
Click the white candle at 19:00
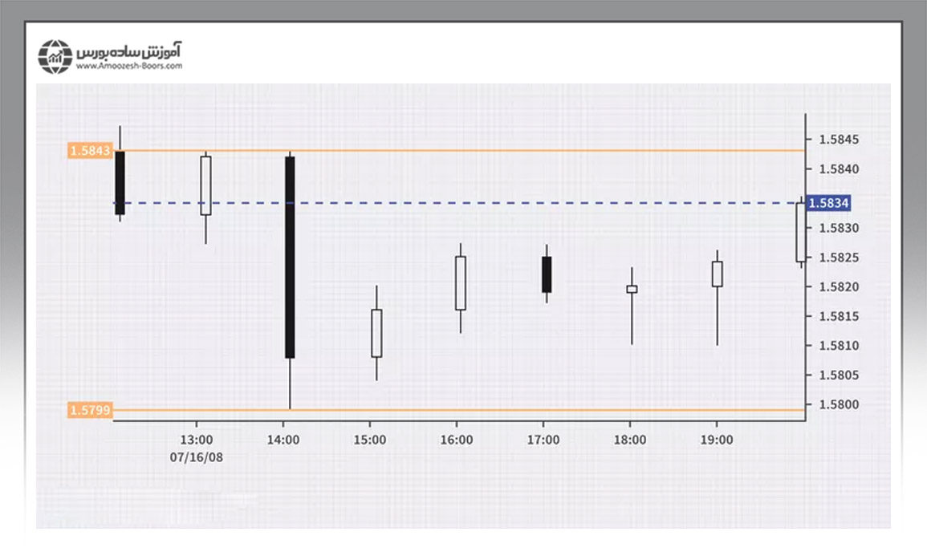[x=717, y=274]
